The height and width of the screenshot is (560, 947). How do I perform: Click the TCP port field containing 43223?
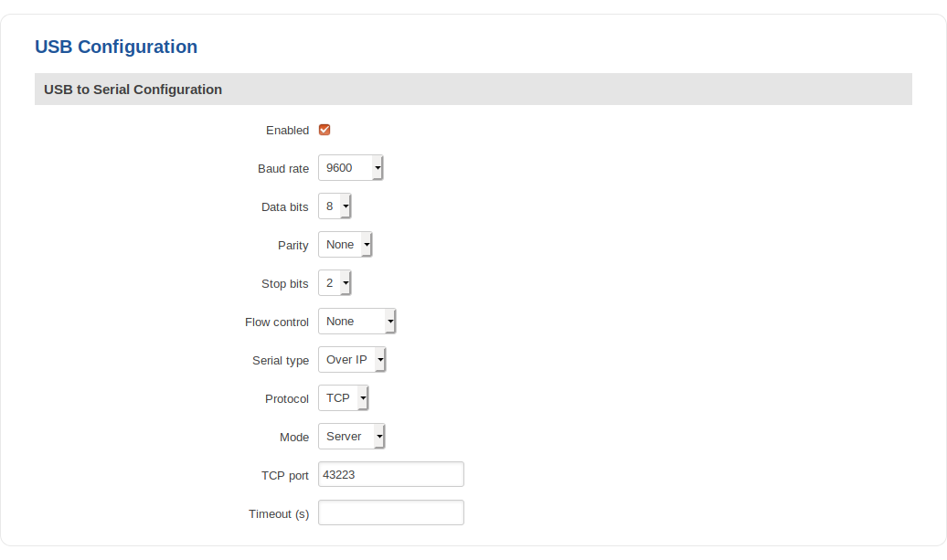pyautogui.click(x=390, y=475)
